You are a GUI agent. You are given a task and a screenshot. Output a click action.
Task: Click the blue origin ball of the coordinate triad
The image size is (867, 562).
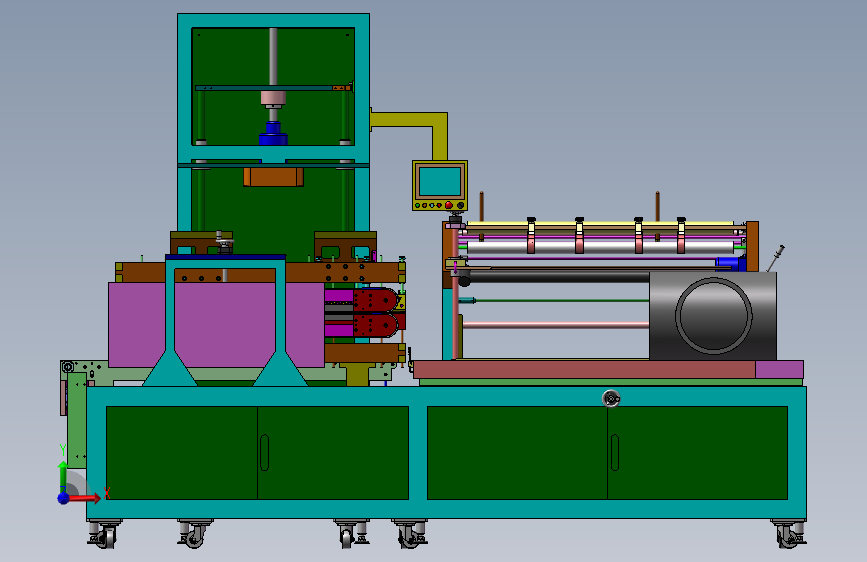coord(63,498)
